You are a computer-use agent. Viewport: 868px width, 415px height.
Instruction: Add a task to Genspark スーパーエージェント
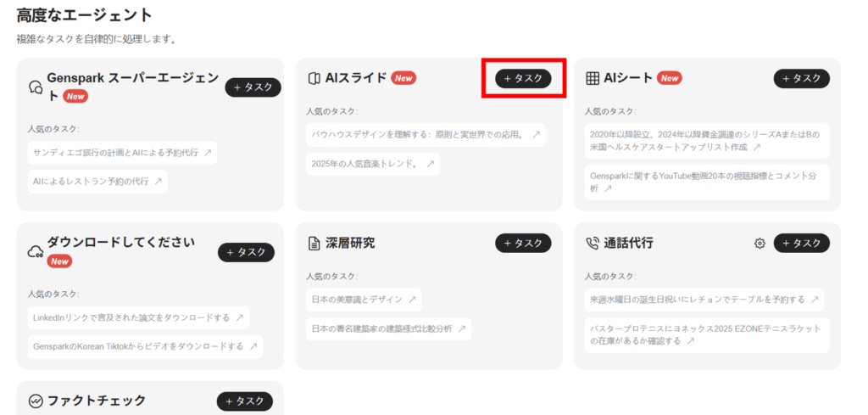tap(253, 87)
